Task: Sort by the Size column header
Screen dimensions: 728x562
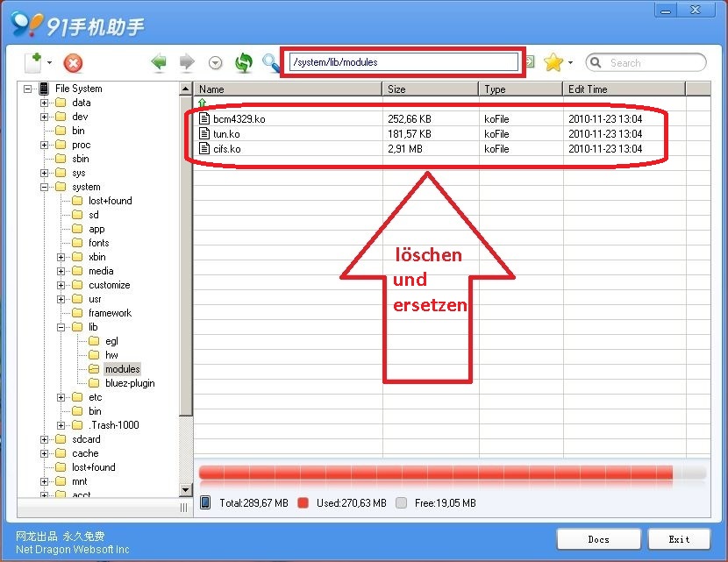Action: (431, 89)
